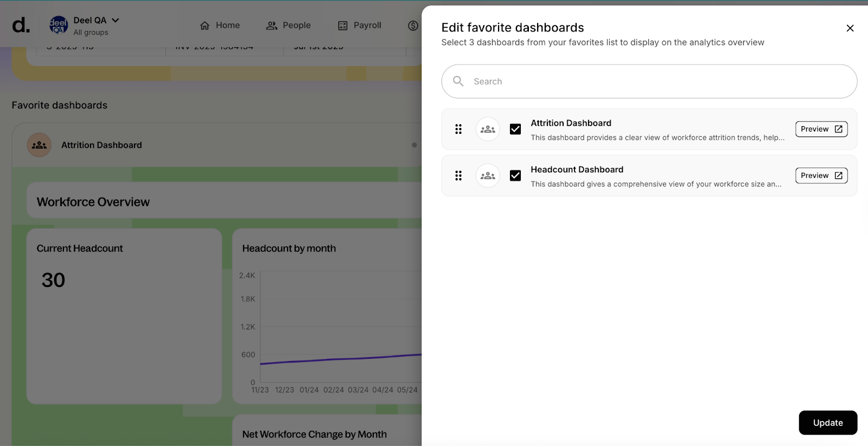
Task: Click the Headcount Dashboard people icon
Action: click(488, 176)
